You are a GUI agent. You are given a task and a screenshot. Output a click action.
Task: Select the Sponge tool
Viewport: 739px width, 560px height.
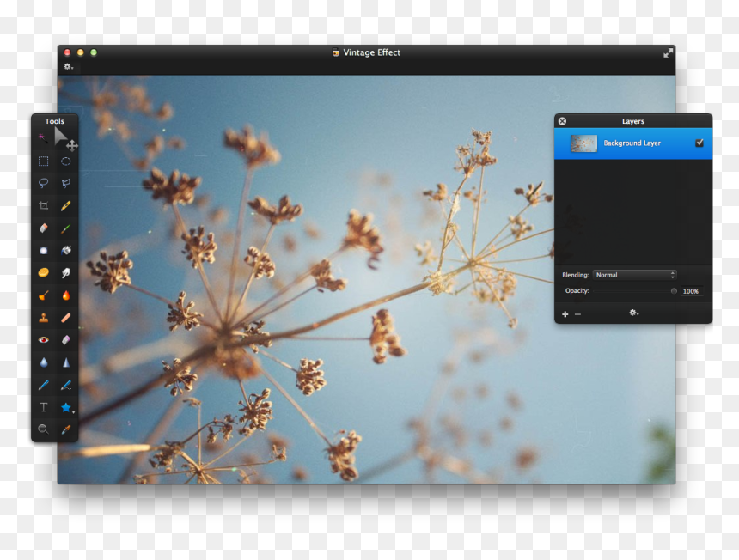click(43, 273)
